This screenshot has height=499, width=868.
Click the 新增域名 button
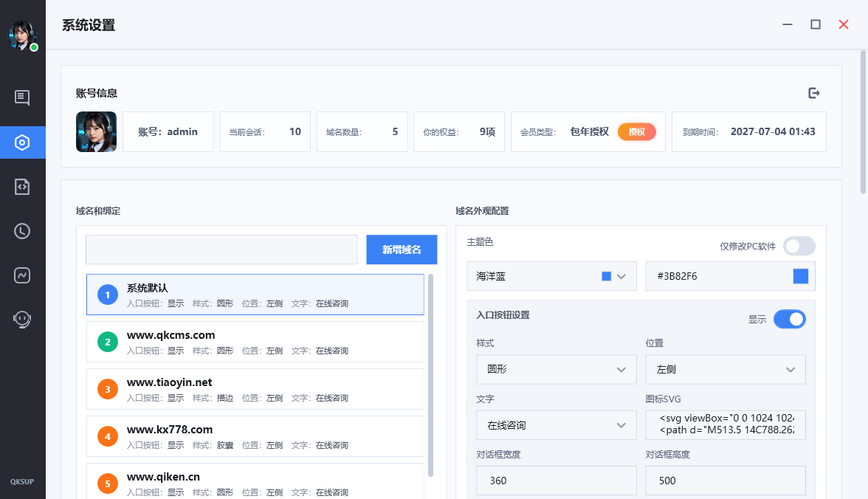pyautogui.click(x=402, y=250)
